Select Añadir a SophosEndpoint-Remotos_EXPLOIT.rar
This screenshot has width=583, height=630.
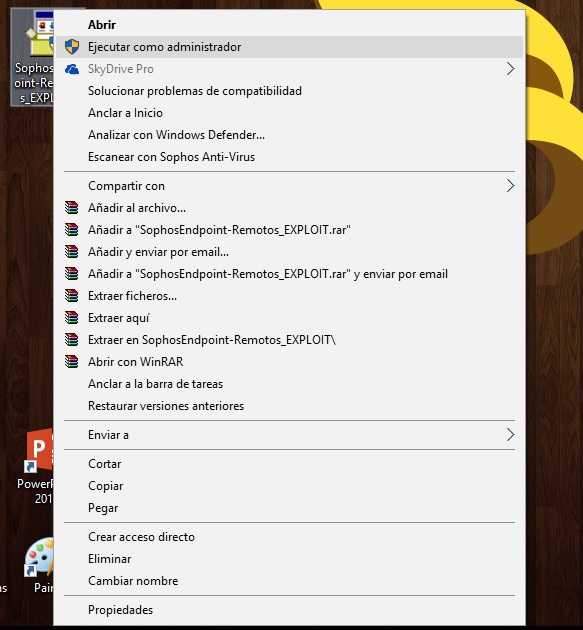289,230
